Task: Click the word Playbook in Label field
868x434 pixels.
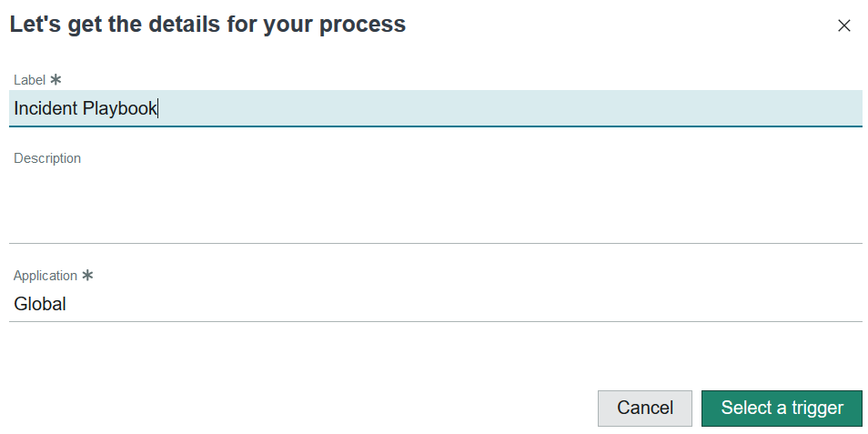Action: tap(120, 108)
